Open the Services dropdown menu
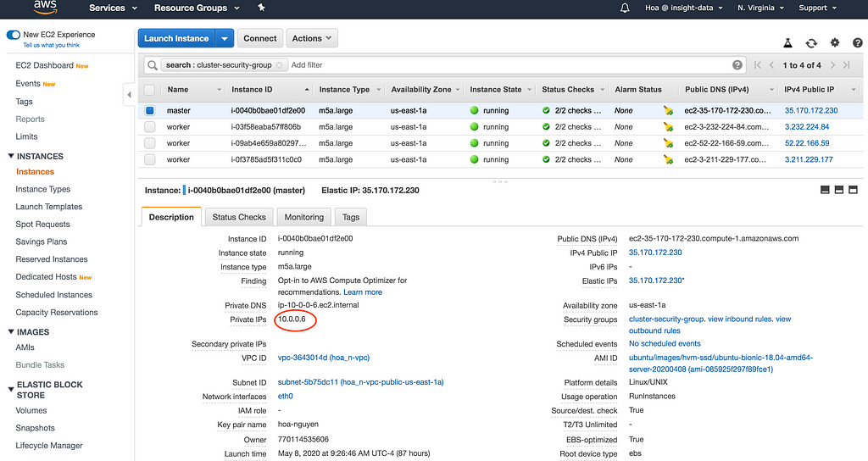The height and width of the screenshot is (461, 868). [x=113, y=8]
